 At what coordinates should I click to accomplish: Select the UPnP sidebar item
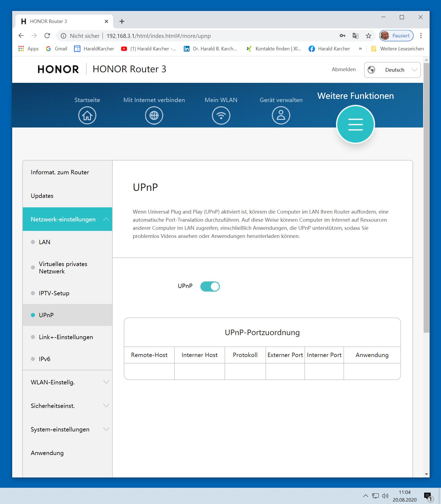[x=67, y=315]
